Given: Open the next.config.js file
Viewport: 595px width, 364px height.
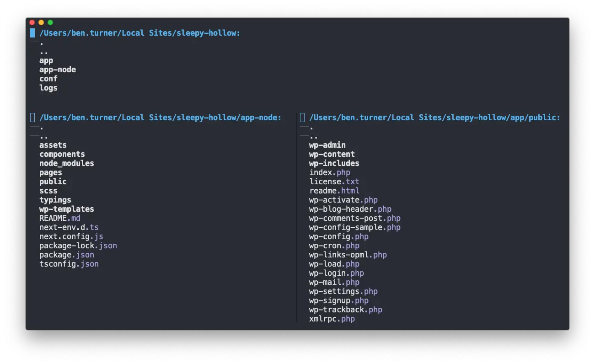Looking at the screenshot, I should coord(71,236).
